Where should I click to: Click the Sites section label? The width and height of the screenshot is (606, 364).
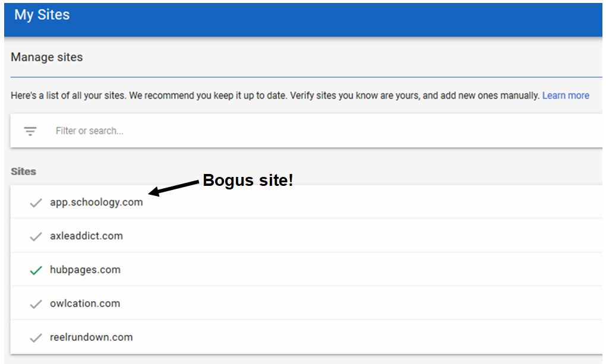click(x=23, y=171)
